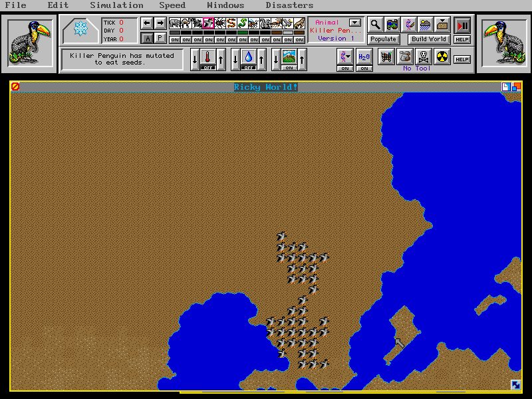Decrease moisture with the down arrow
532x399 pixels.
(235, 60)
